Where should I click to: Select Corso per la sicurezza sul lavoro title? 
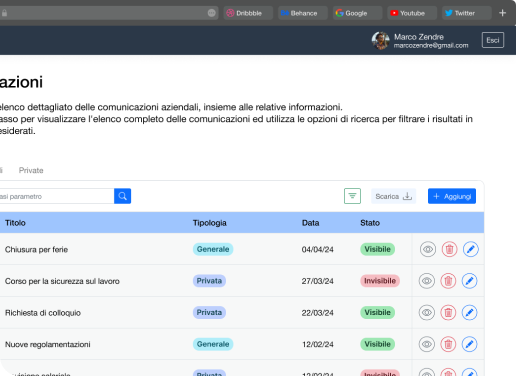[x=62, y=281]
